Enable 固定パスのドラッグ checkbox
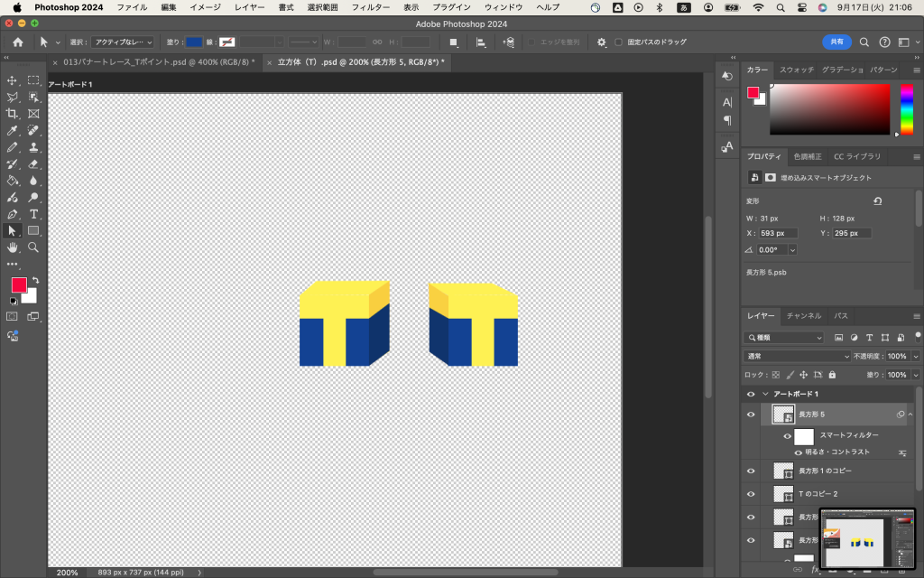Image resolution: width=924 pixels, height=578 pixels. (618, 42)
